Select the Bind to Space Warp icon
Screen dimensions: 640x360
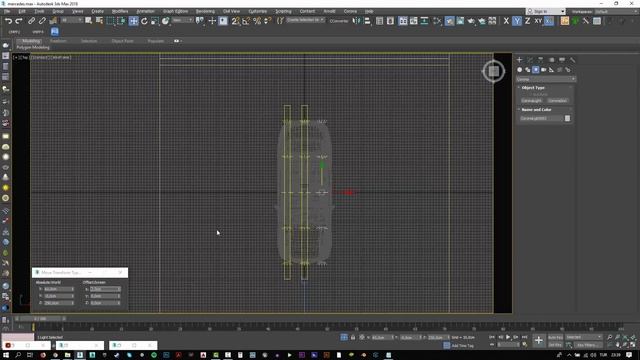coord(53,21)
